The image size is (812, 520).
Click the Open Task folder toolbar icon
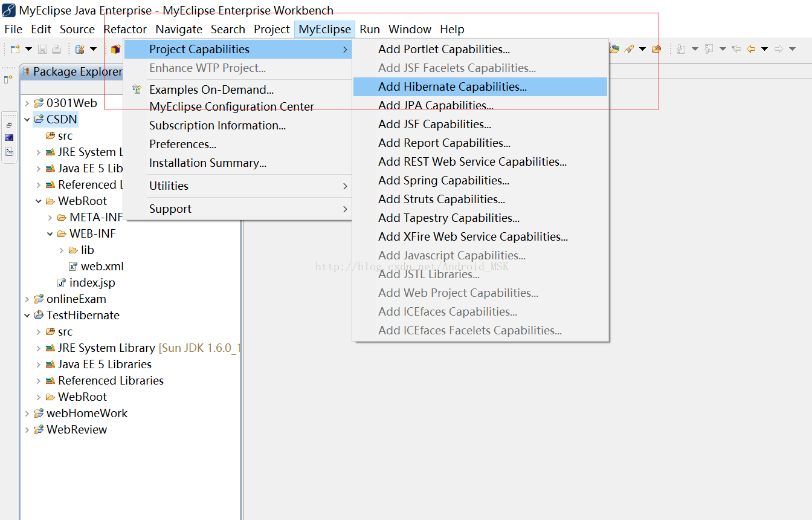tap(656, 49)
